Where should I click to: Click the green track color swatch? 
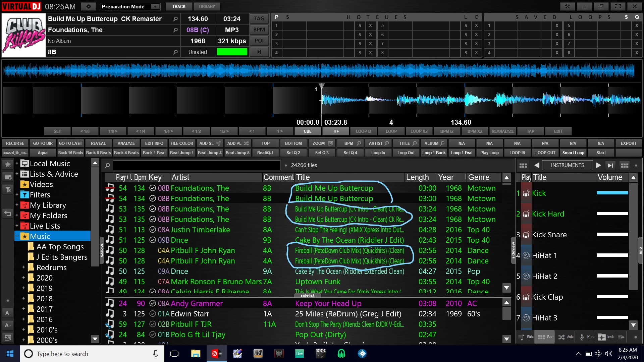[x=232, y=52]
